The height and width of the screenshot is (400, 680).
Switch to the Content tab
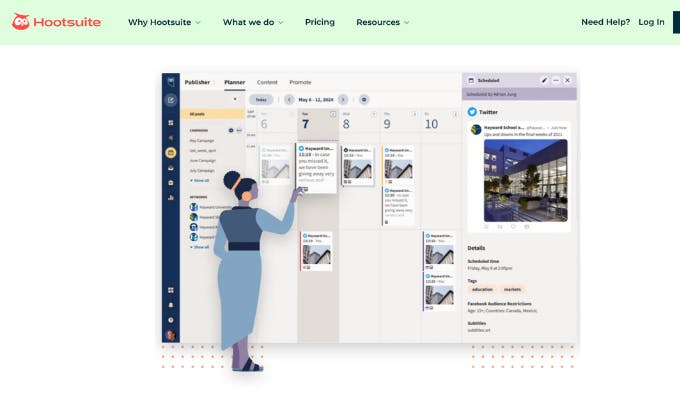(x=267, y=82)
